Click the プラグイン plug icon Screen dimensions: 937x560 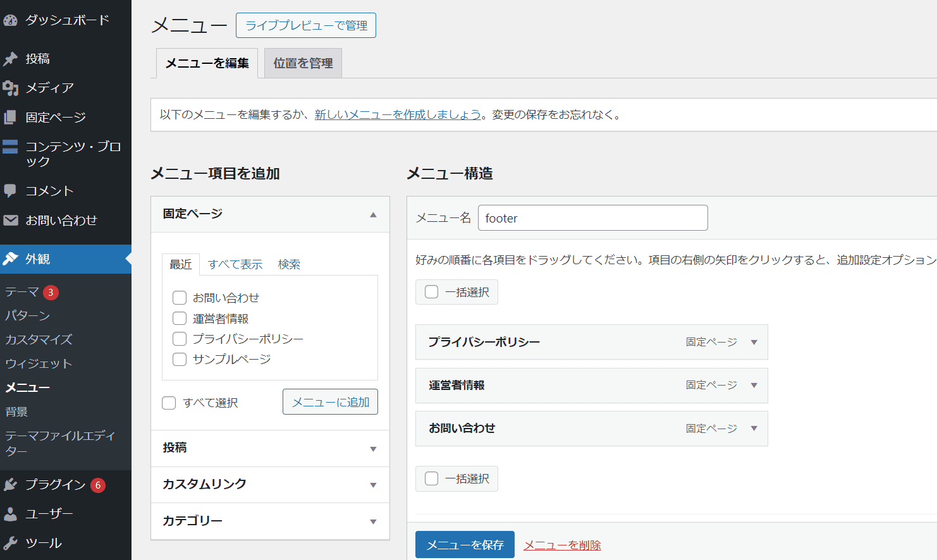(10, 485)
